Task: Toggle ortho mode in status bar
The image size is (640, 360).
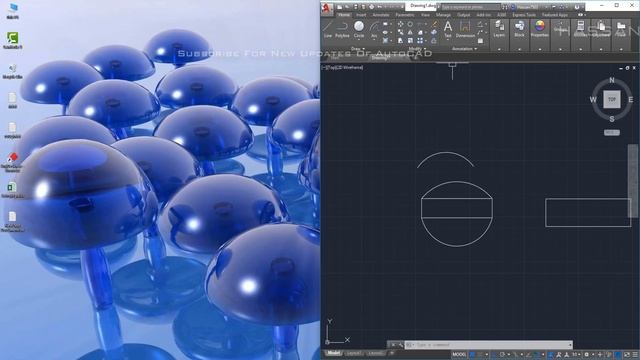Action: tap(494, 355)
